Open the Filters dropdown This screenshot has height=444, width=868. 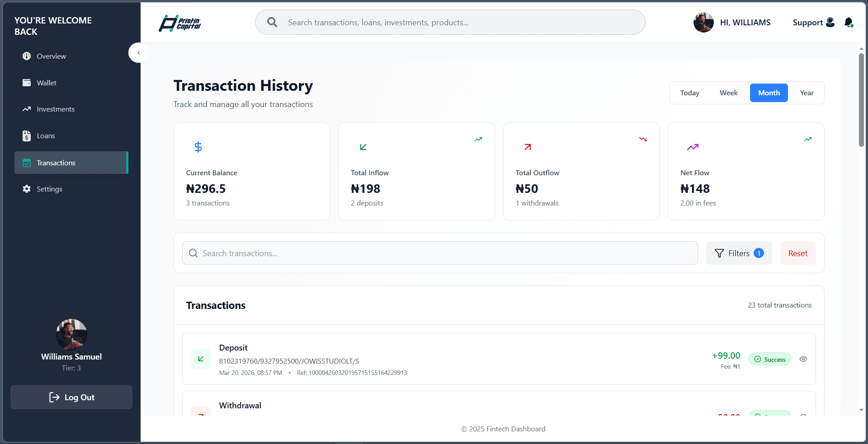[x=739, y=253]
